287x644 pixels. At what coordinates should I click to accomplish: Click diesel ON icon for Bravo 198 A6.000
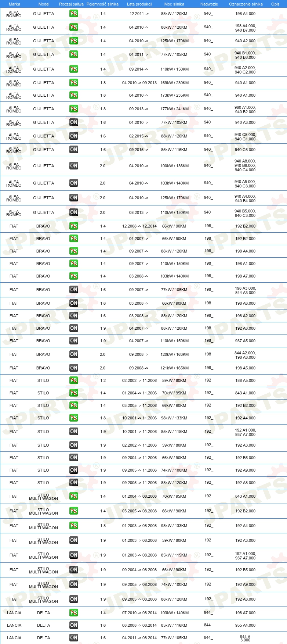click(x=73, y=303)
